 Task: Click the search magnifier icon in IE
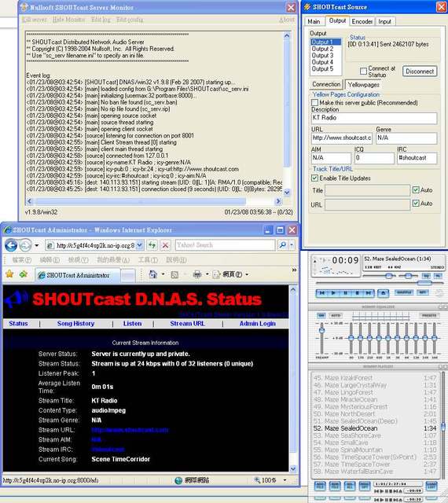click(282, 245)
